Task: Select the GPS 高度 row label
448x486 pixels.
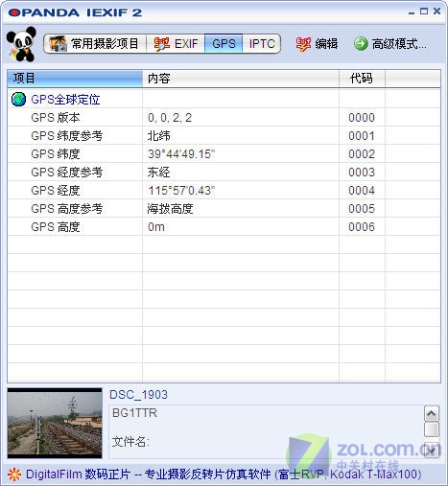Action: (56, 227)
